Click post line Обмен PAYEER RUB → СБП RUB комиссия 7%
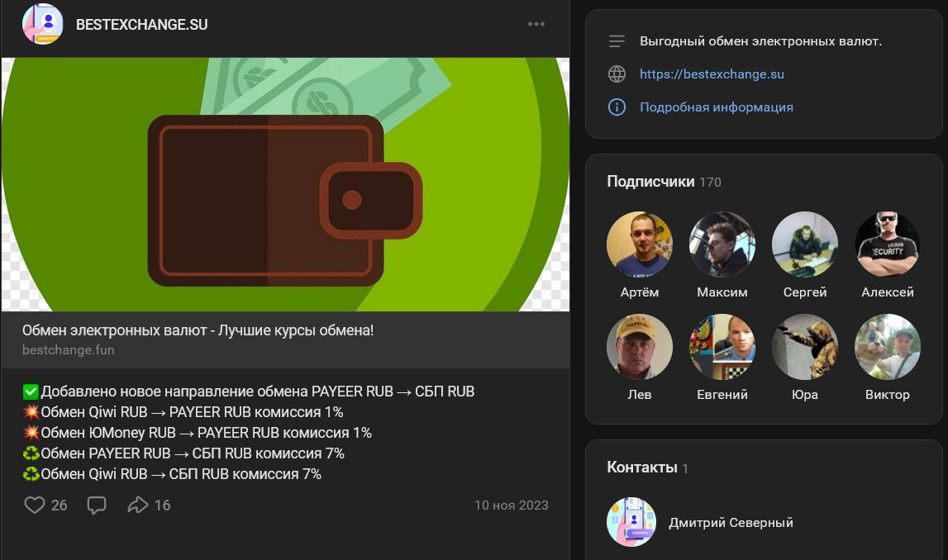This screenshot has height=560, width=948. 183,453
